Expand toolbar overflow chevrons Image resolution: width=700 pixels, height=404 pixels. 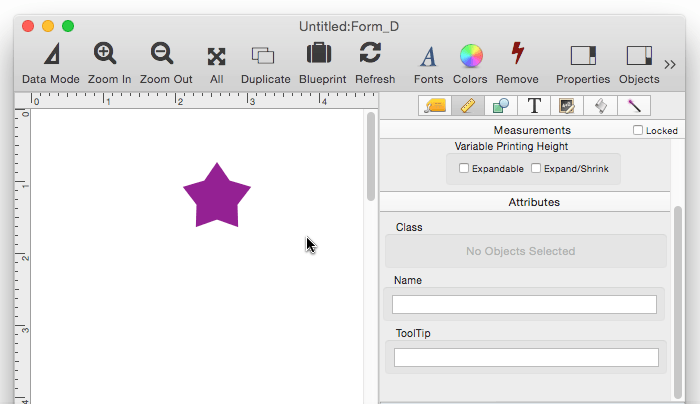pyautogui.click(x=670, y=64)
